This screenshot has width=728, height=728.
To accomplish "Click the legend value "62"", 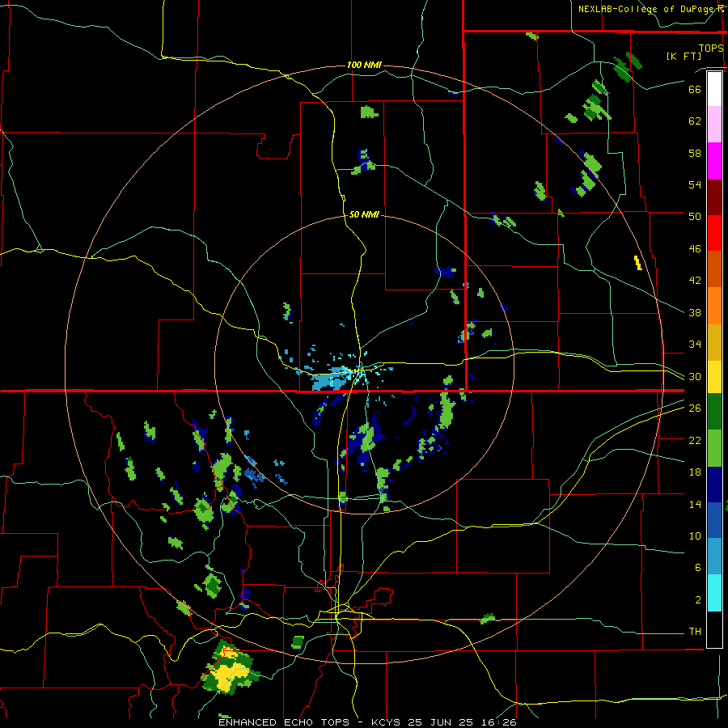I will click(695, 121).
